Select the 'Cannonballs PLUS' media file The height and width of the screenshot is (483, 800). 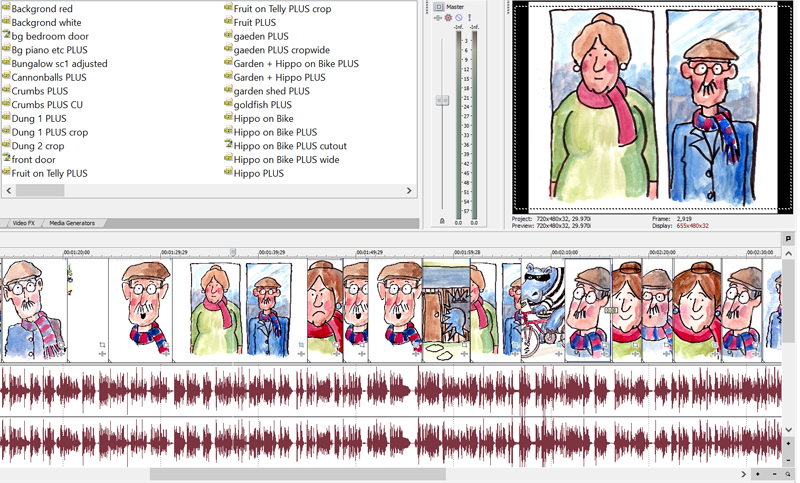[48, 77]
